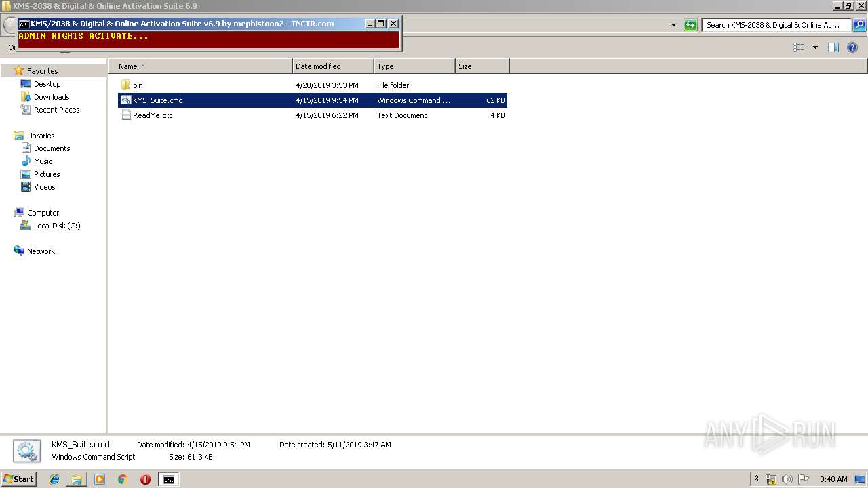The width and height of the screenshot is (868, 488).
Task: Select Libraries in the navigation pane
Action: [41, 136]
